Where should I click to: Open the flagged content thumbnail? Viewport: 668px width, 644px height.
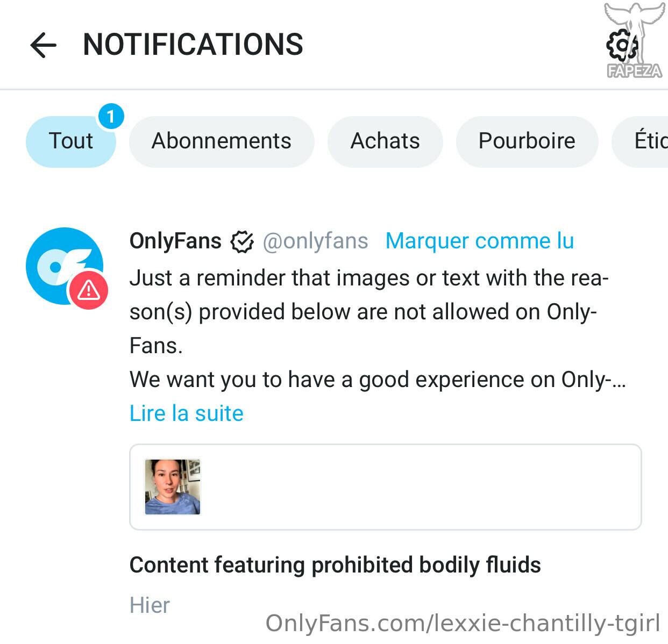(173, 487)
